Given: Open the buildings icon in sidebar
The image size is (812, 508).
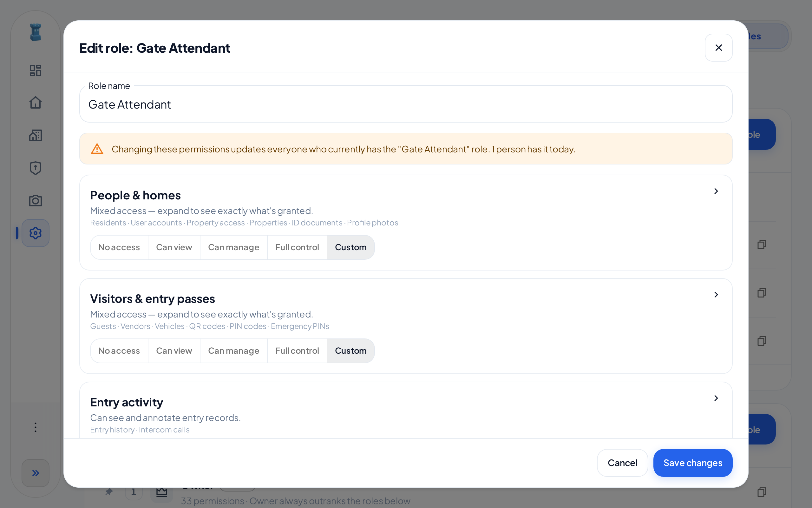Looking at the screenshot, I should 35,135.
